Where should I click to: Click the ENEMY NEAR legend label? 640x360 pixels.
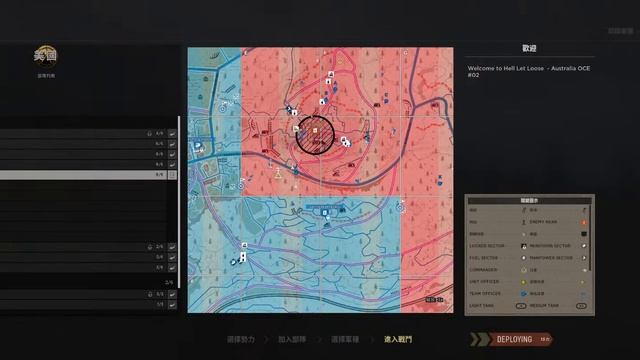543,222
